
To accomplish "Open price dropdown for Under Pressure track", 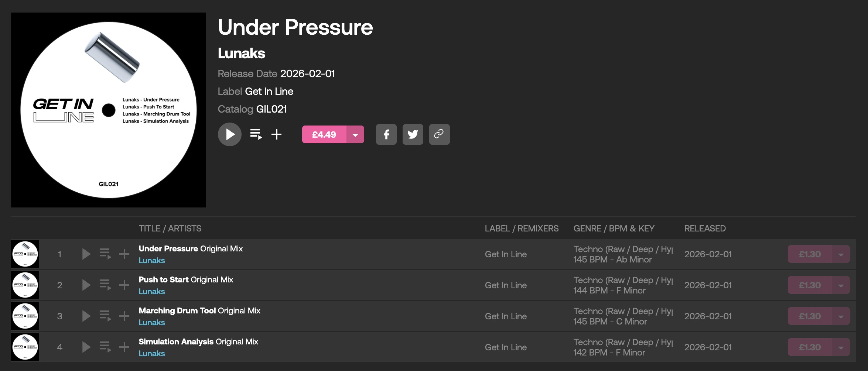I will (x=841, y=254).
